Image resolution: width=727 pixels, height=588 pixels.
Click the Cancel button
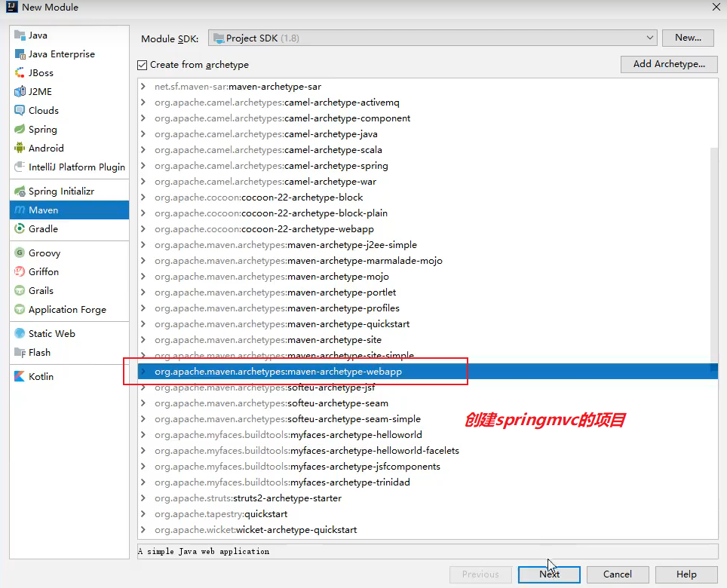[618, 574]
